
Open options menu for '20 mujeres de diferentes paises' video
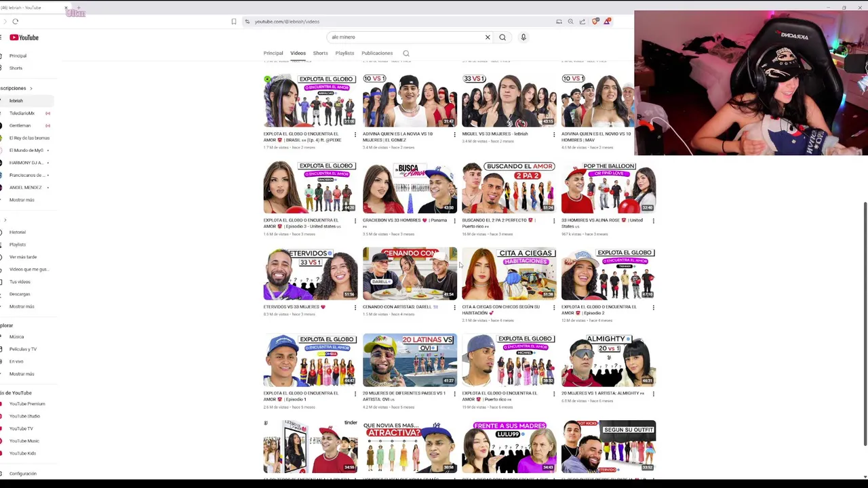[454, 394]
